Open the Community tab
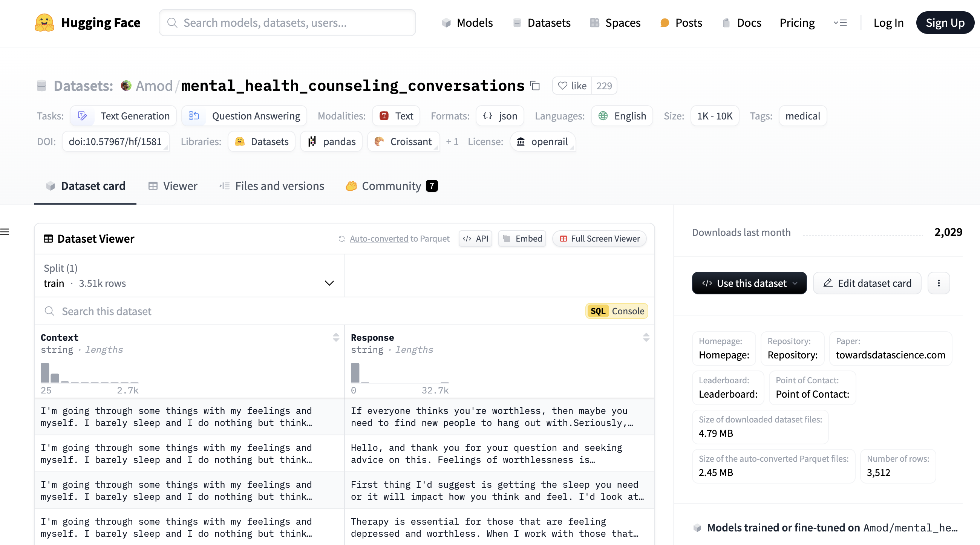 click(x=392, y=186)
